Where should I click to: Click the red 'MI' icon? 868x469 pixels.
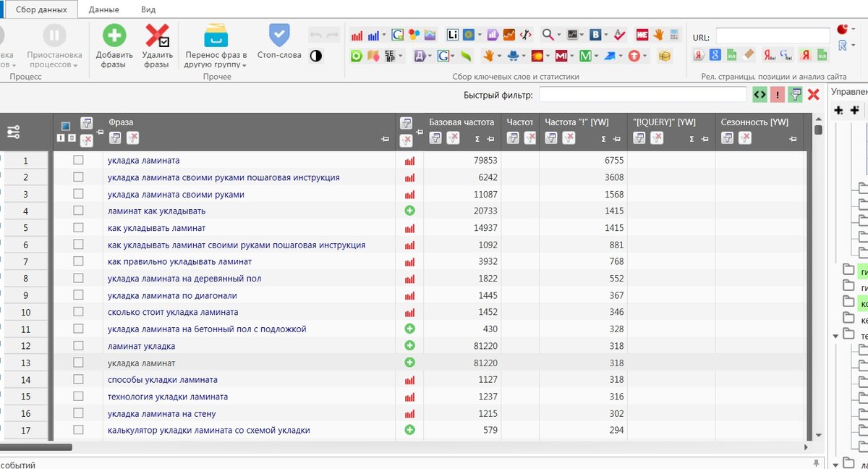[x=561, y=56]
